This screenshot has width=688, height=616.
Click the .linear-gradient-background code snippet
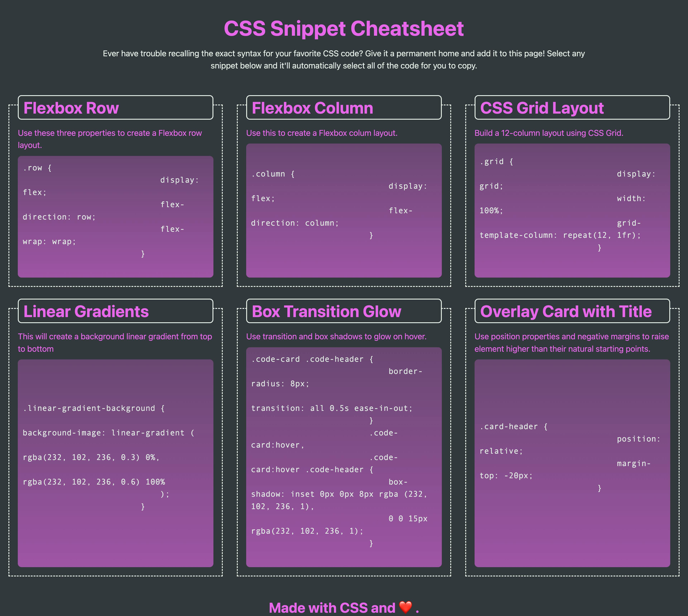(115, 463)
